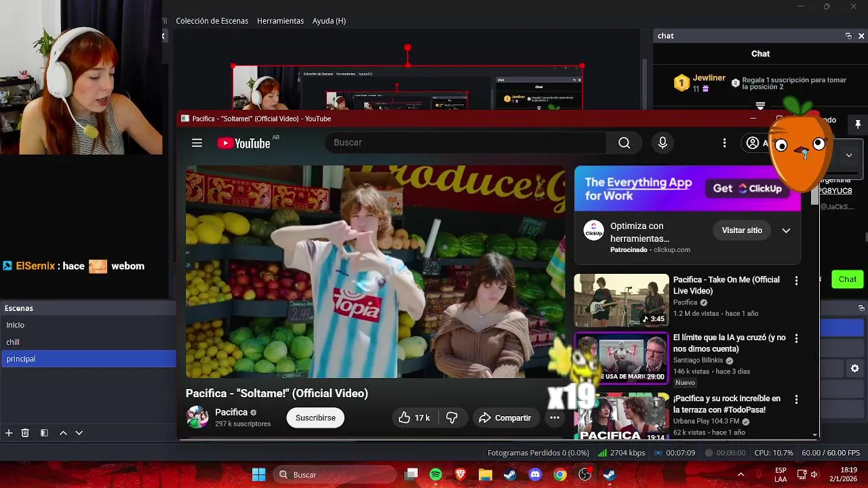Open Brave browser from taskbar
This screenshot has width=868, height=488.
coord(460,474)
